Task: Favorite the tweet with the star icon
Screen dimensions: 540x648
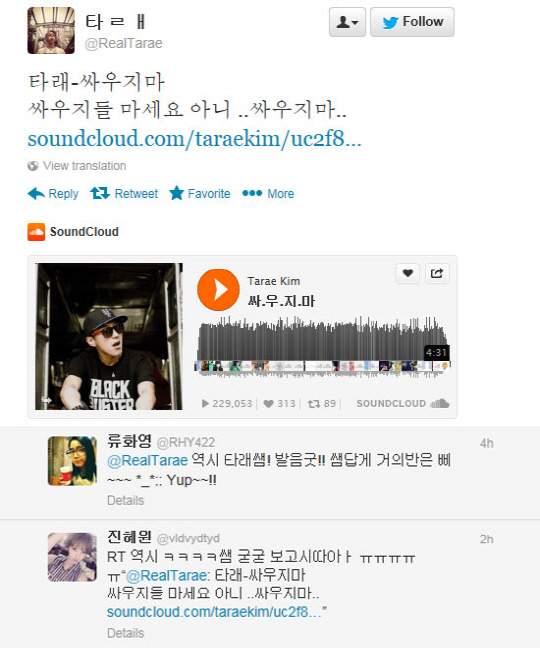Action: click(x=176, y=193)
